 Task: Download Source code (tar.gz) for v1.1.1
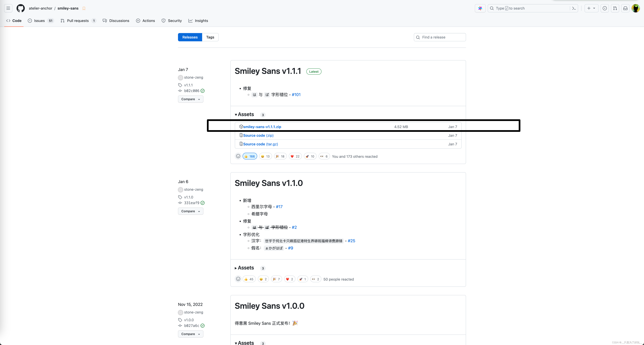261,144
